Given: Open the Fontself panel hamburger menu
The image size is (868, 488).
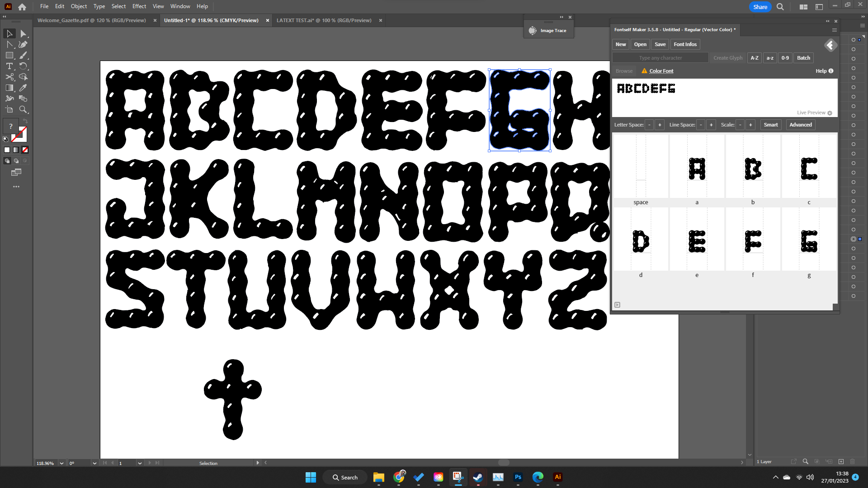Looking at the screenshot, I should (x=834, y=30).
